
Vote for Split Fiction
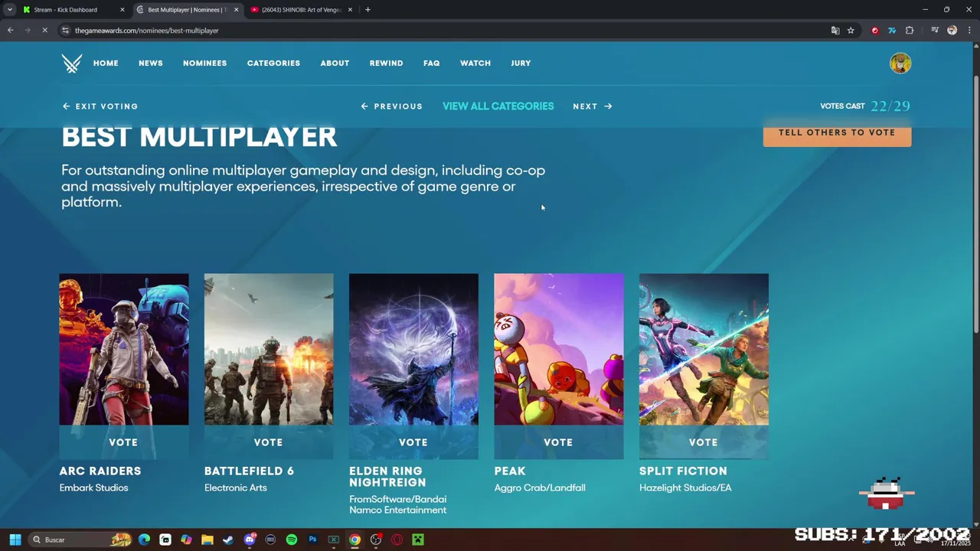point(704,442)
